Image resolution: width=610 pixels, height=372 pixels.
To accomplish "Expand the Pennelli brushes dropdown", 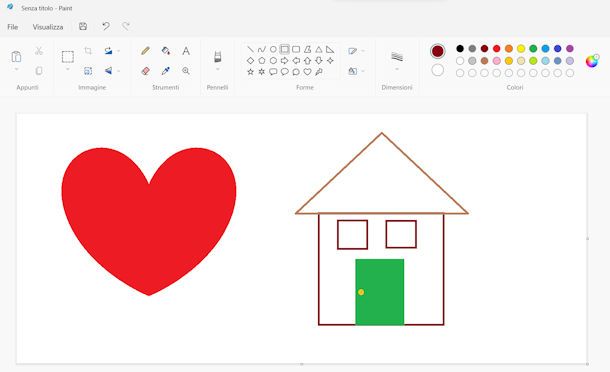I will pos(217,70).
